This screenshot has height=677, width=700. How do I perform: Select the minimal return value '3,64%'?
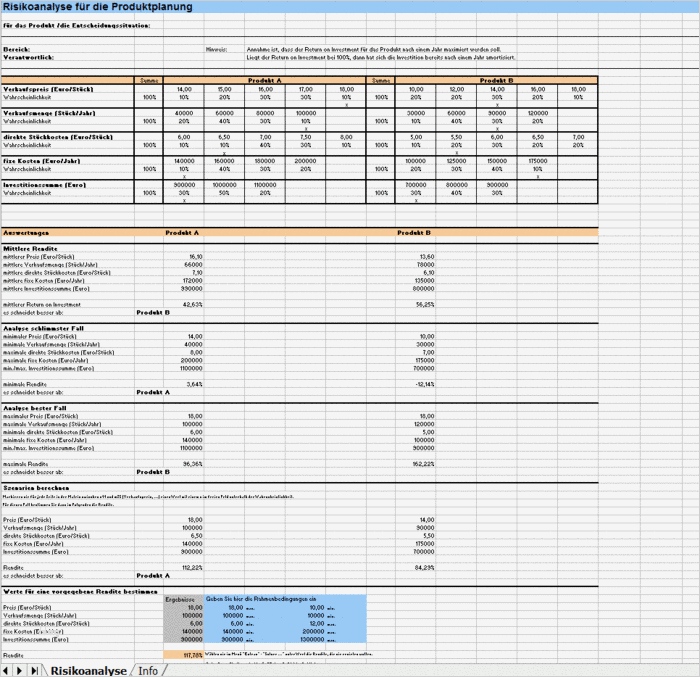(x=194, y=384)
